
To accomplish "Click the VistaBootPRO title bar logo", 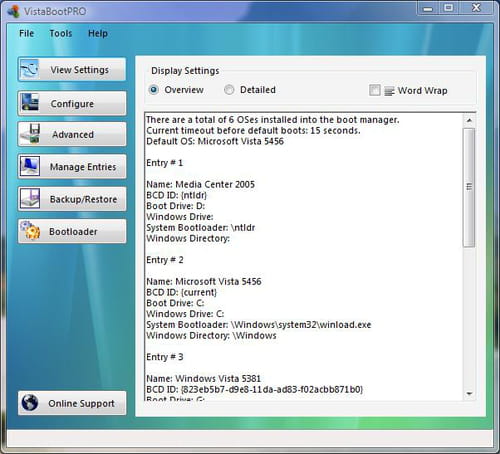I will (x=14, y=12).
